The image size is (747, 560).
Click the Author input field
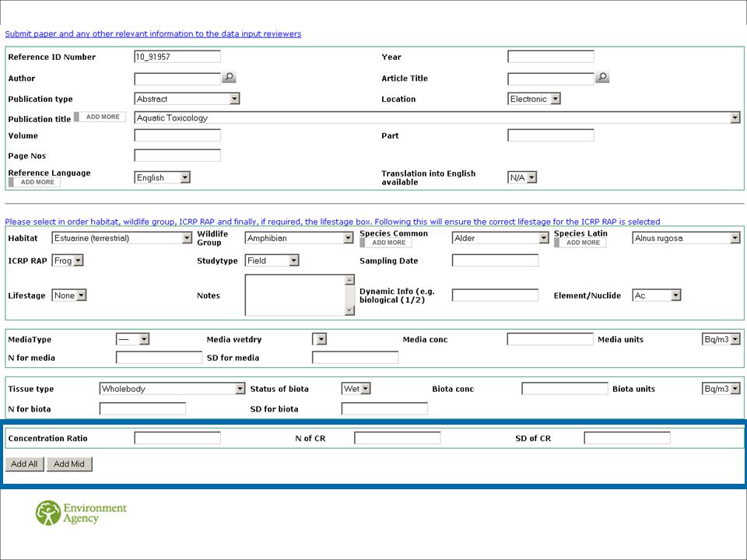(x=177, y=79)
